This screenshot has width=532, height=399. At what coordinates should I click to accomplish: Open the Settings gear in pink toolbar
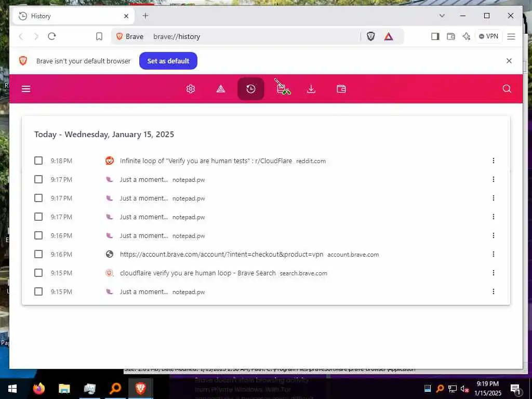click(x=191, y=89)
